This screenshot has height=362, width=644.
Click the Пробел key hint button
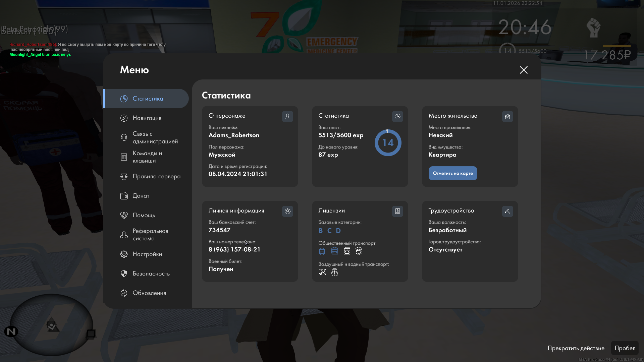tap(625, 348)
